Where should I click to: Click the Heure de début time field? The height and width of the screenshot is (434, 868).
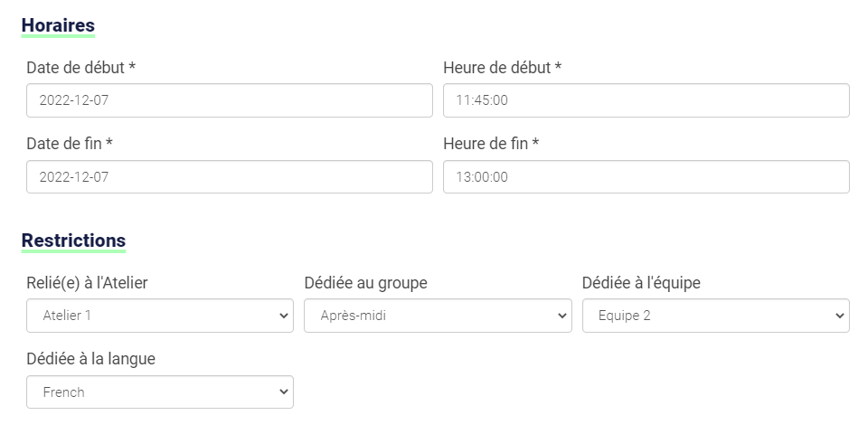[646, 100]
